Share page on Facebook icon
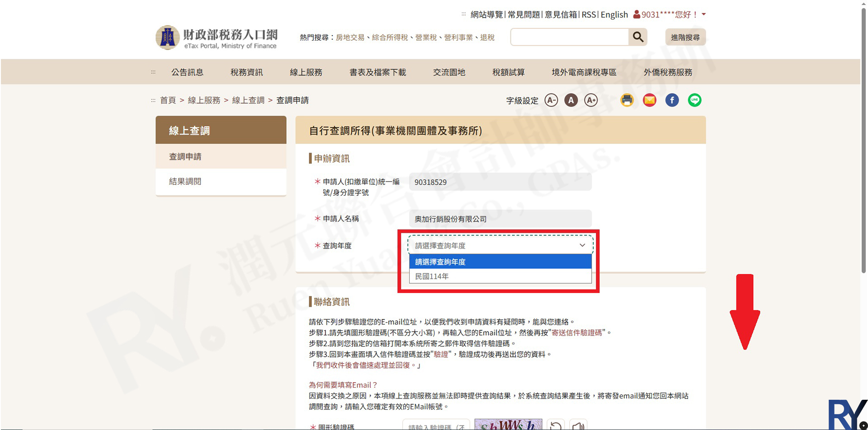 (672, 100)
